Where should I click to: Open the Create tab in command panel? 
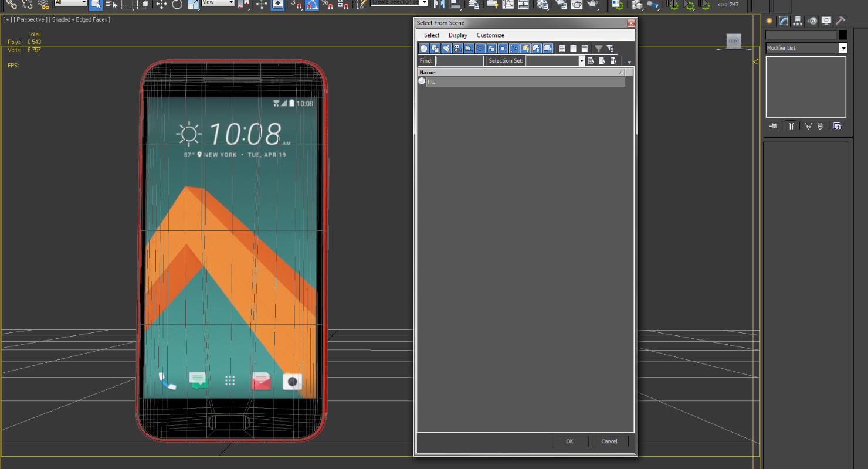pyautogui.click(x=769, y=21)
